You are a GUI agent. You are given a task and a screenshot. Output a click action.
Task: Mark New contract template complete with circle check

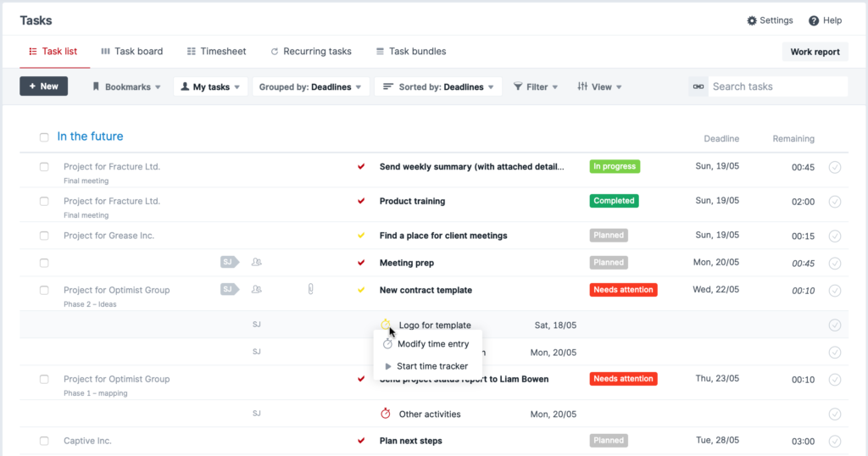click(x=835, y=290)
